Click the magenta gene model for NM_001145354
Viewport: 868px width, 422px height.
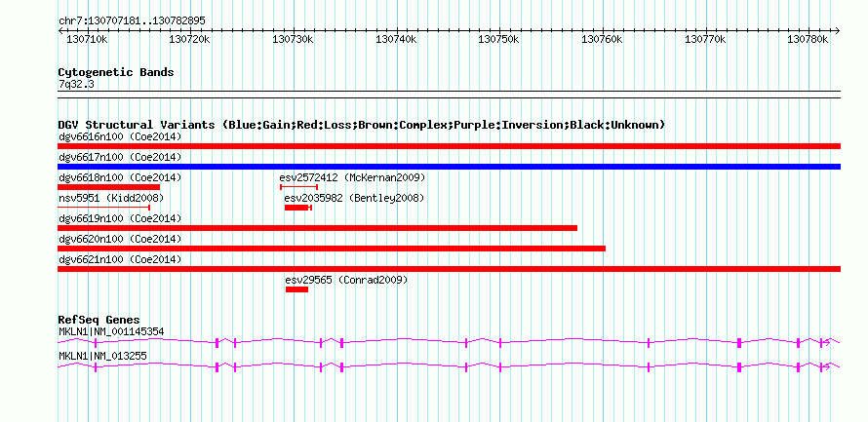pos(449,342)
